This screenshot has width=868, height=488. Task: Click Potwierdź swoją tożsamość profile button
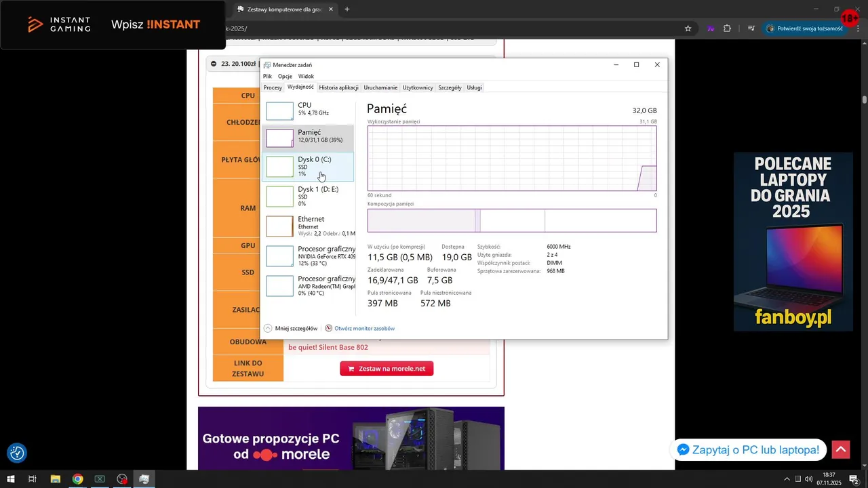point(805,28)
